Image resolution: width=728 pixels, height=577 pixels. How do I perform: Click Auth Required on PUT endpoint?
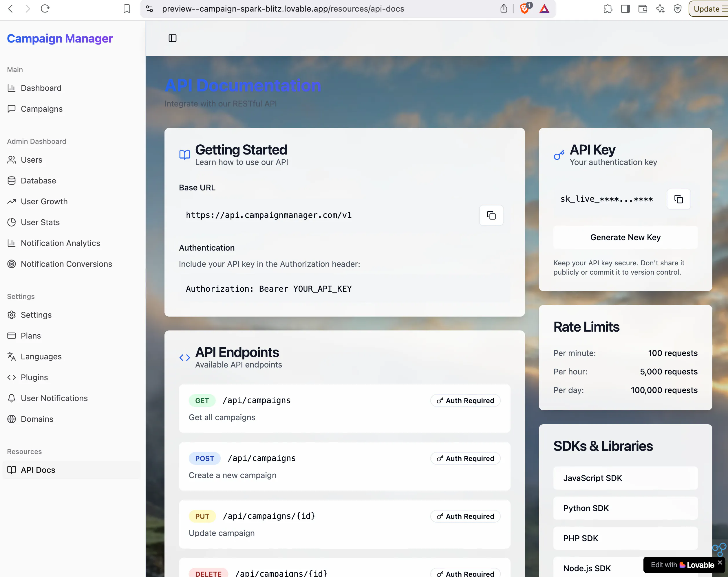point(465,516)
